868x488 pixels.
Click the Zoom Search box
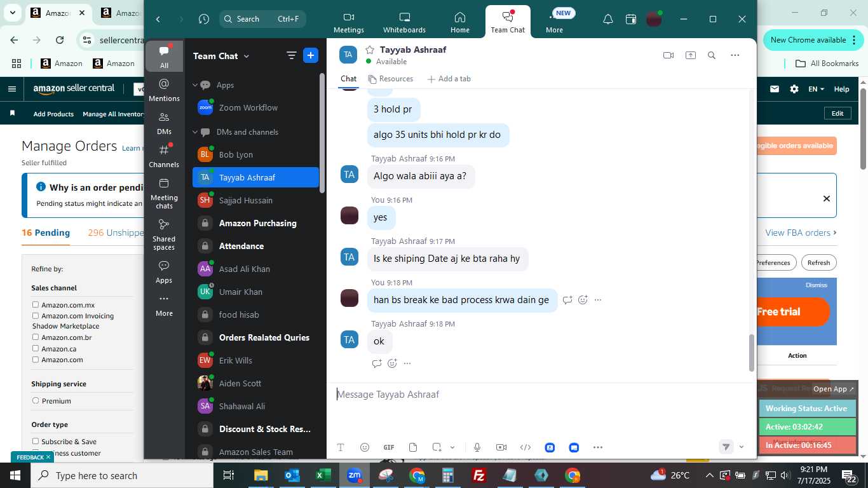(262, 19)
